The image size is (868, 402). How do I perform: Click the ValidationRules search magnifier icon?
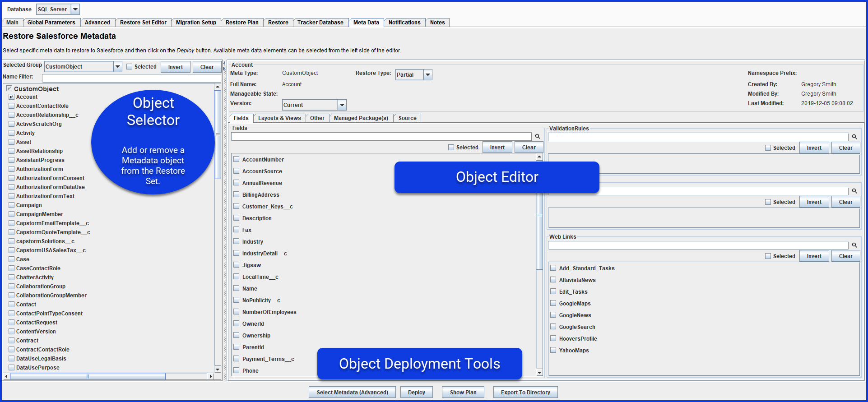(854, 137)
